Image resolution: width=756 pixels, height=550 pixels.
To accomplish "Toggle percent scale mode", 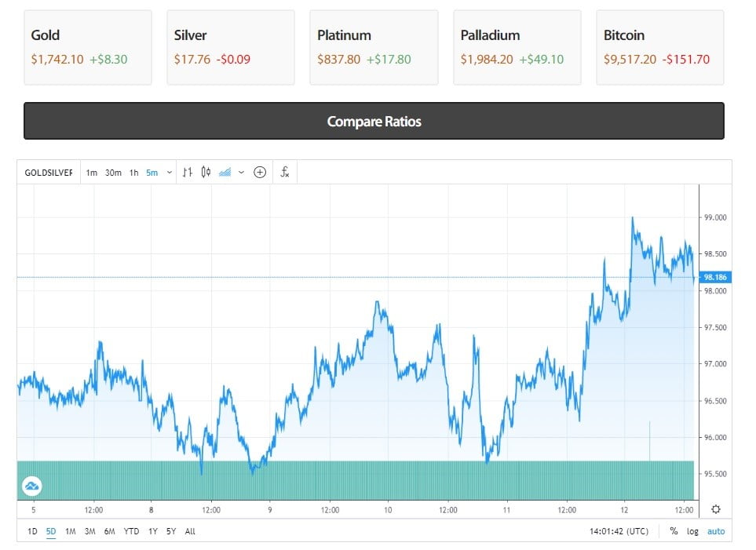I will click(674, 531).
